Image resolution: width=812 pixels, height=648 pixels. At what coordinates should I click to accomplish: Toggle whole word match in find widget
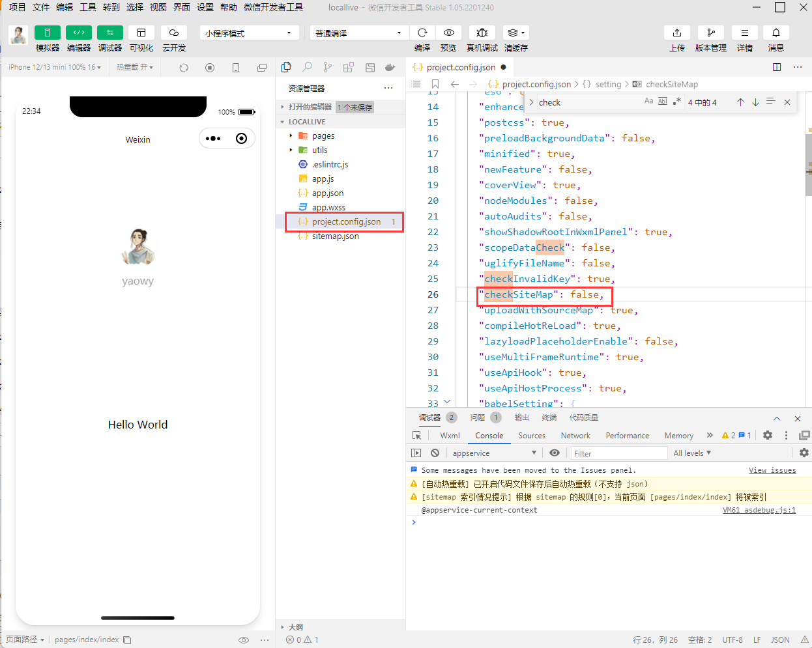(x=663, y=102)
